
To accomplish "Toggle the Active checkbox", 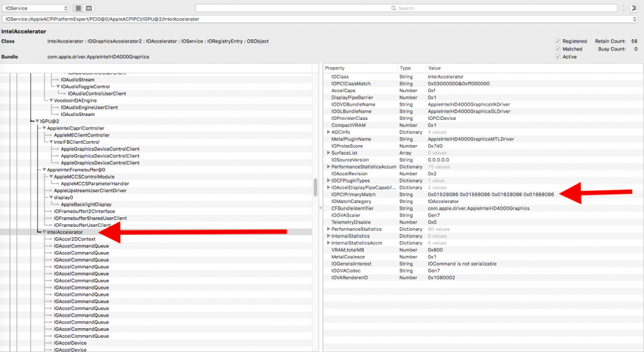I will (558, 57).
